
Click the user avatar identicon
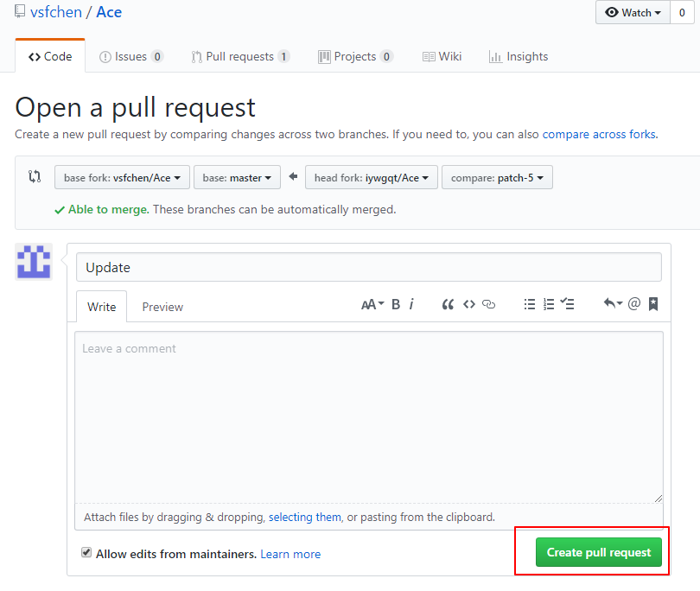34,262
